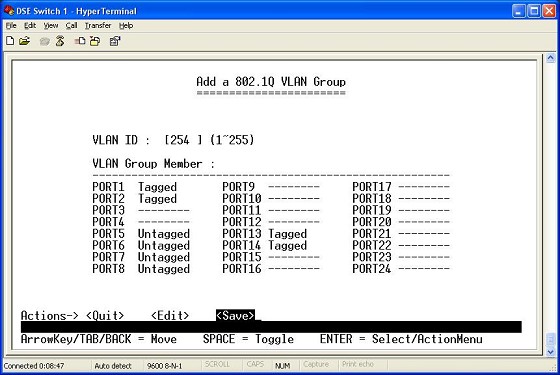Click PORT2 Tagged setting
The width and height of the screenshot is (560, 375).
(x=158, y=199)
